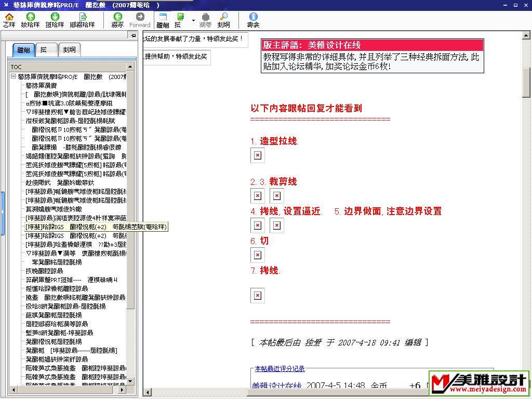Collapse the root PRO/E tree node
Viewport: 532px width, 399px height.
coord(13,76)
